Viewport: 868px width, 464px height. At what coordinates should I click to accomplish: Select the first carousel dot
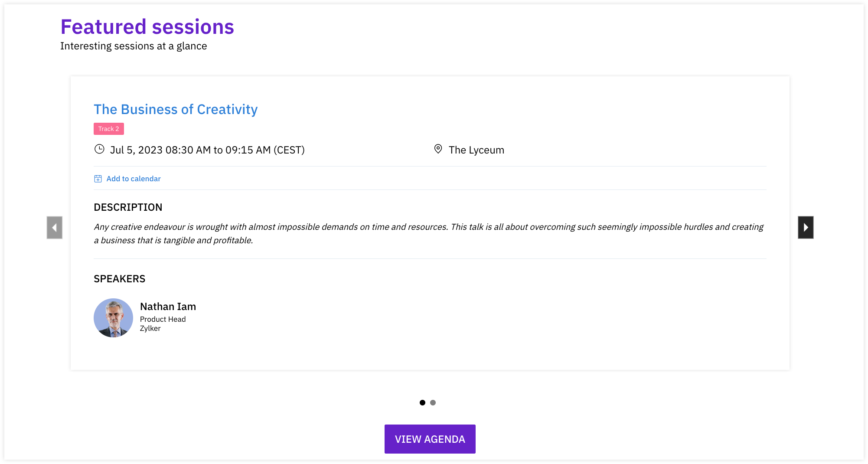(422, 402)
